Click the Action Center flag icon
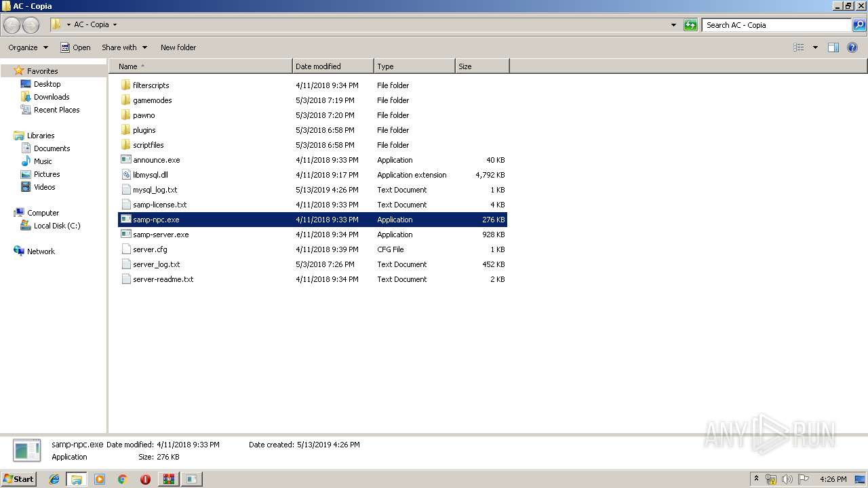Screen dimensions: 868x488 pyautogui.click(x=804, y=479)
